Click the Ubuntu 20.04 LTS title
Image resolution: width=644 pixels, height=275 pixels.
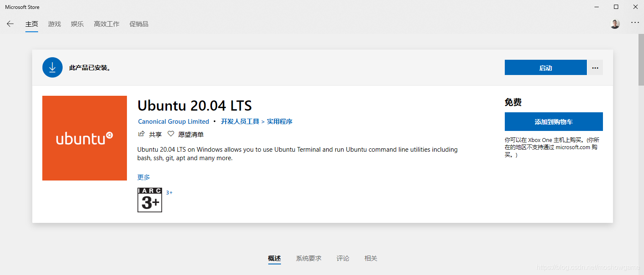pos(195,105)
